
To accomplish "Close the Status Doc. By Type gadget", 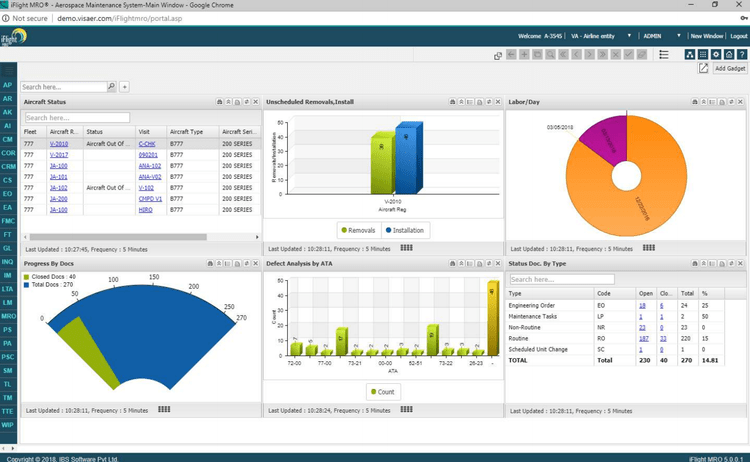I will (x=740, y=264).
